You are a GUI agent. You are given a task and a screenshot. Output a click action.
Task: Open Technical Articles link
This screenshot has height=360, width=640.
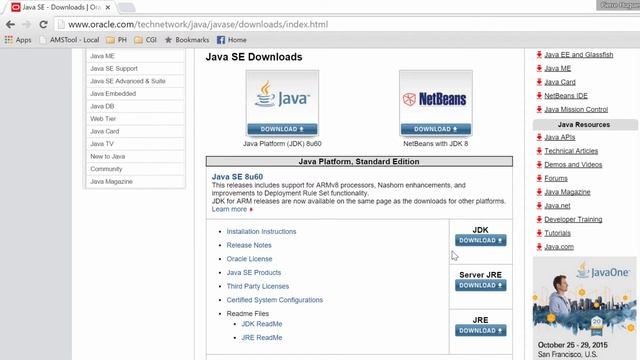pyautogui.click(x=571, y=151)
